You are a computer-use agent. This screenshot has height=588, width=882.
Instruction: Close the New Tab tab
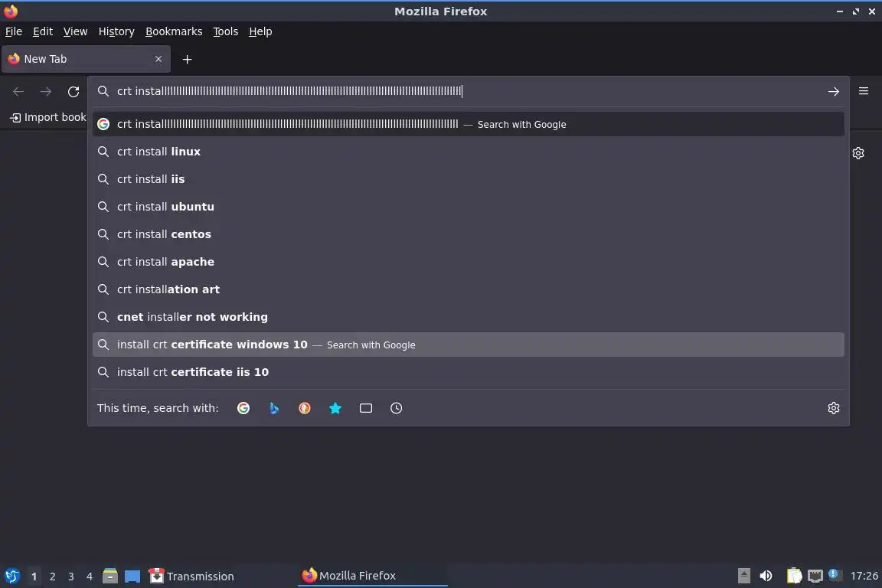point(158,59)
